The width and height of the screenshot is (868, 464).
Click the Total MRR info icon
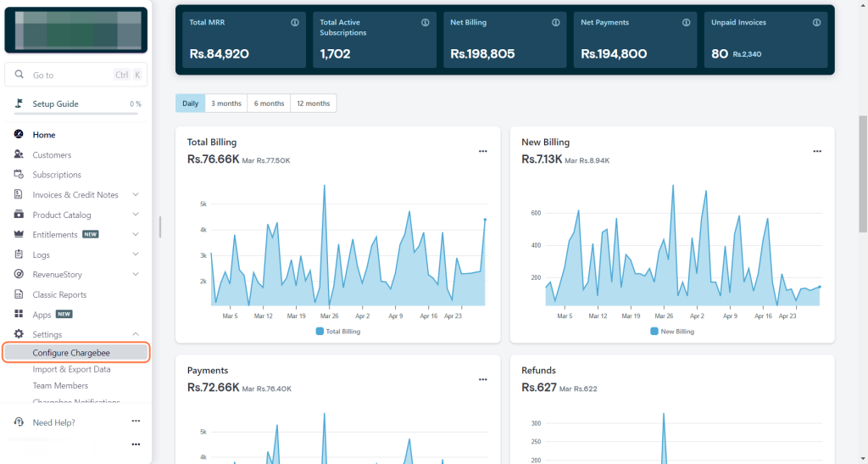click(x=295, y=23)
